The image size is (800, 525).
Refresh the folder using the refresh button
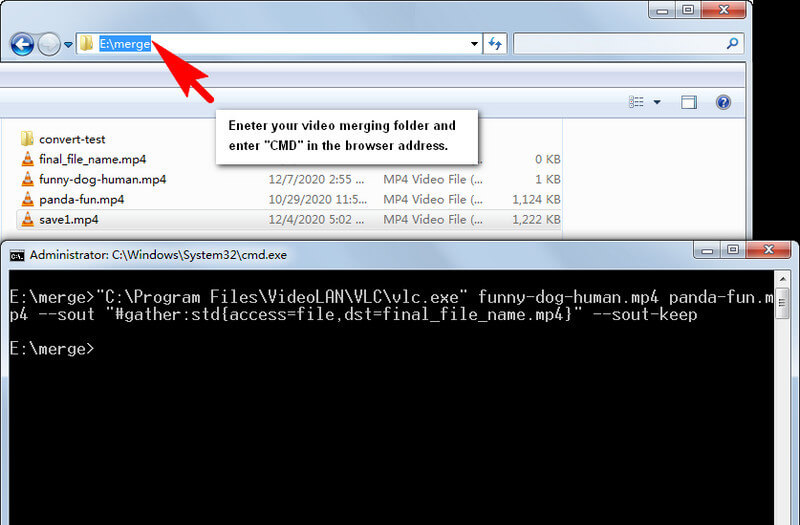tap(495, 44)
